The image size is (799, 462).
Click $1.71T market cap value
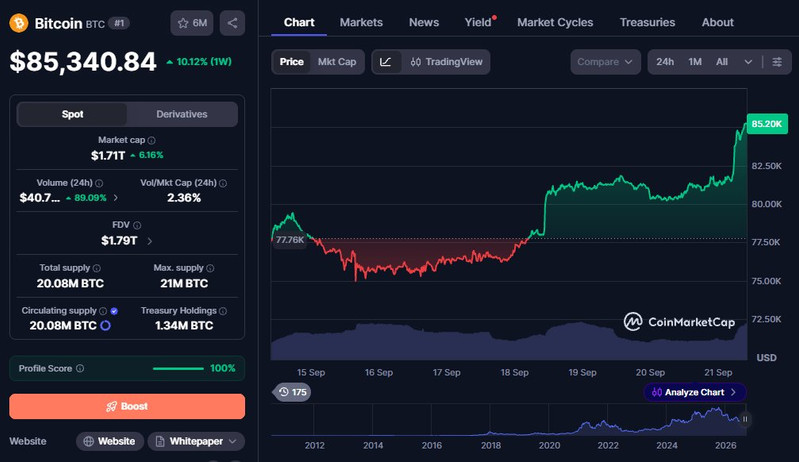(108, 155)
